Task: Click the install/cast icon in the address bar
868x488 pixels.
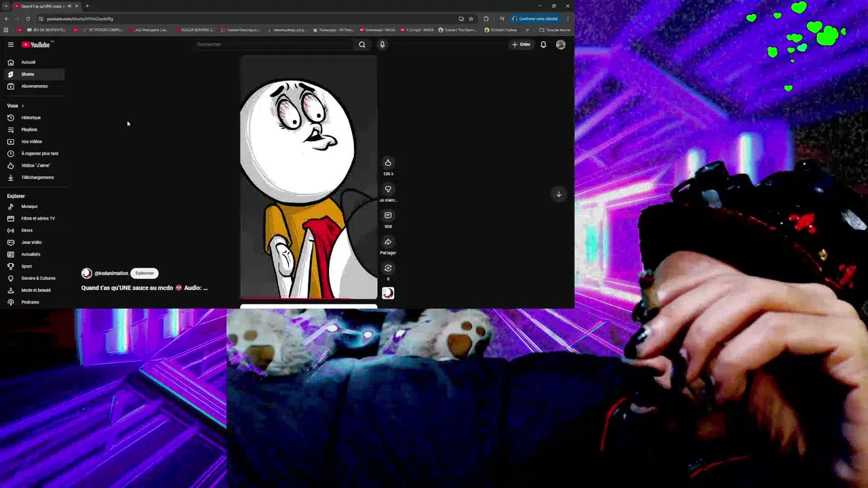Action: 461,19
